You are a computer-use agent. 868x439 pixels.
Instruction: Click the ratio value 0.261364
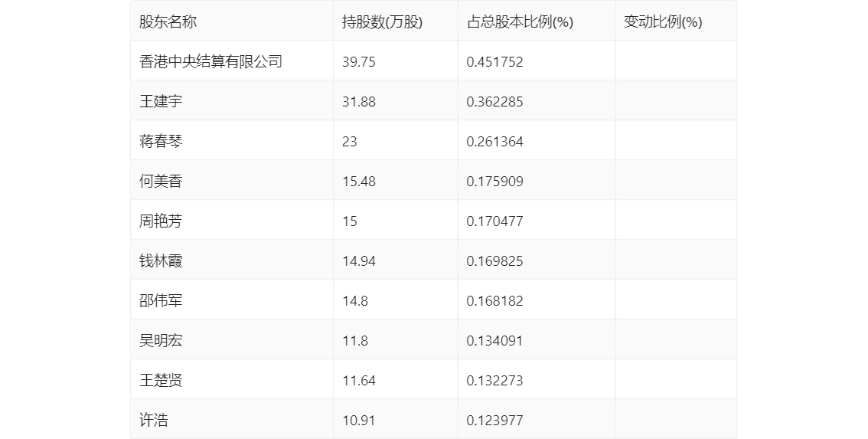point(495,142)
